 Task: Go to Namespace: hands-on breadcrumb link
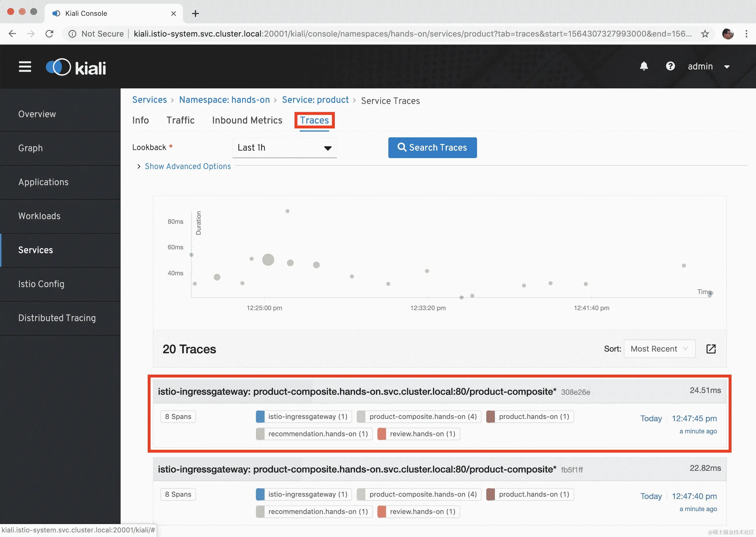click(224, 100)
